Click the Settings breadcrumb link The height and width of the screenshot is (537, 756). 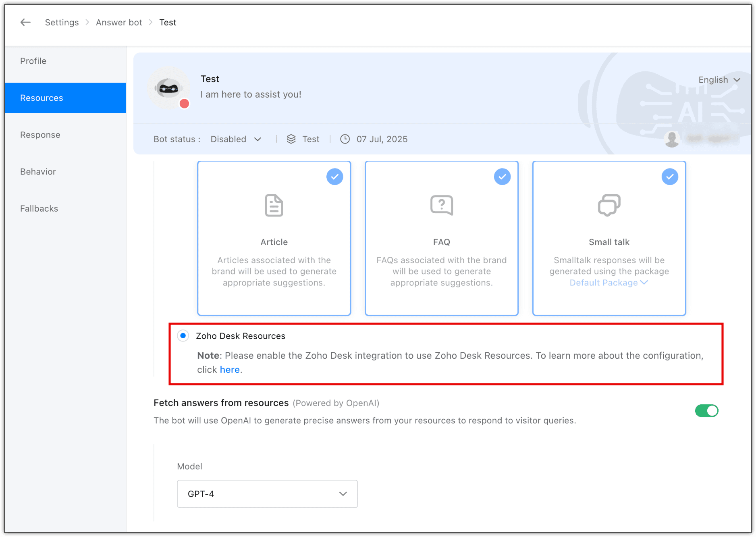pos(62,23)
